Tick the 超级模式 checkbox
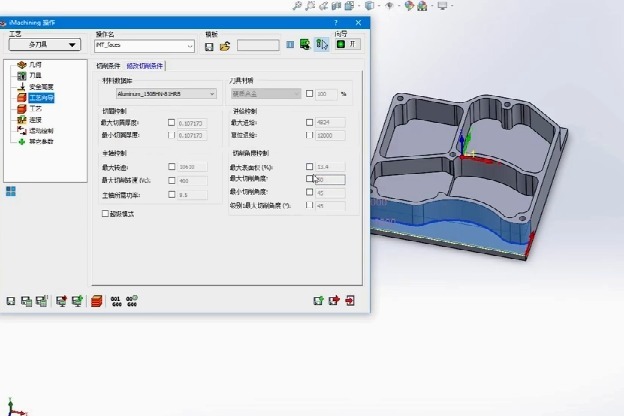The image size is (624, 416). pos(105,214)
